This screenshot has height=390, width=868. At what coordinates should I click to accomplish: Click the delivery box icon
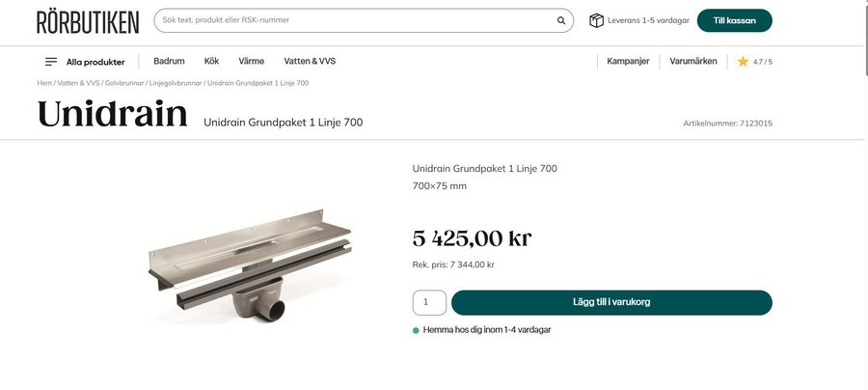point(596,20)
